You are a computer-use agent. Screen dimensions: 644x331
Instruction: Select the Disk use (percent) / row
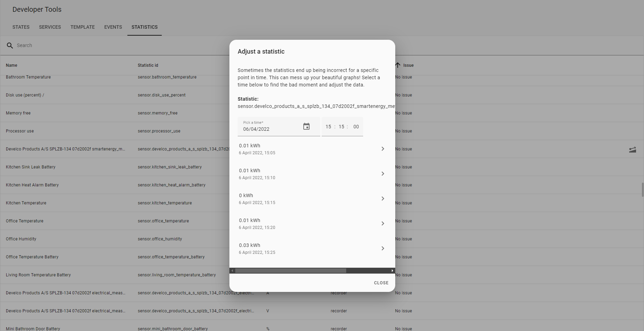(x=25, y=95)
